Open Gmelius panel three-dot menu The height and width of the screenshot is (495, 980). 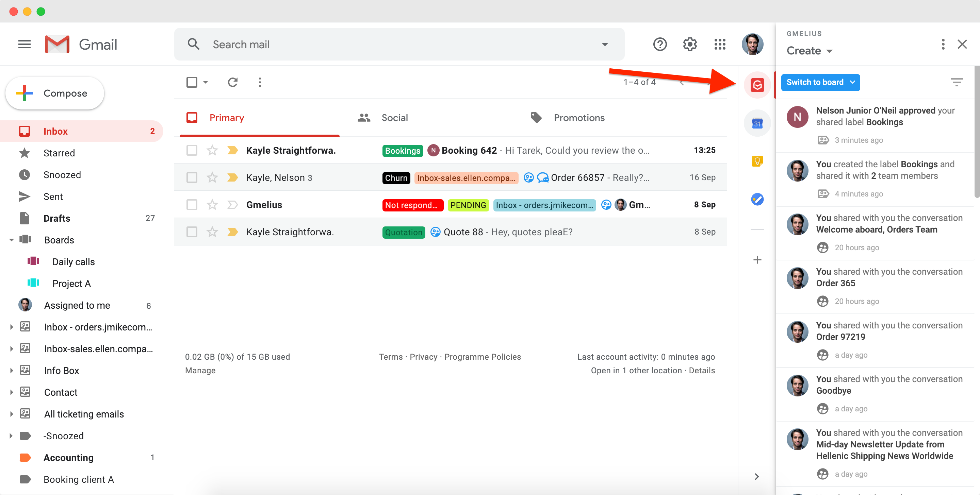tap(943, 45)
